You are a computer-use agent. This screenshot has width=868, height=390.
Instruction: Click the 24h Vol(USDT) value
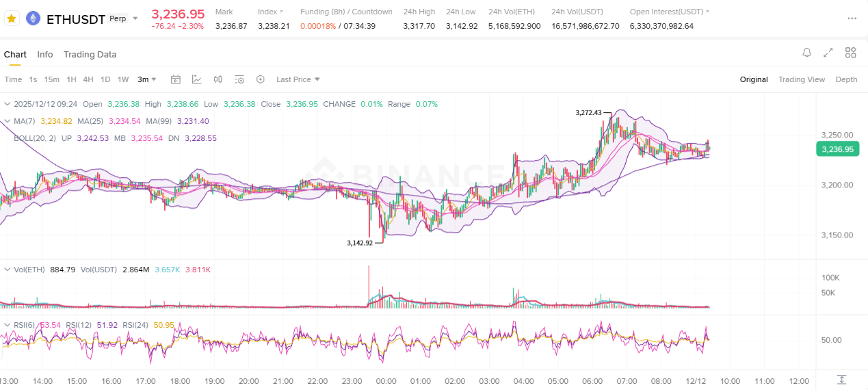(x=586, y=26)
